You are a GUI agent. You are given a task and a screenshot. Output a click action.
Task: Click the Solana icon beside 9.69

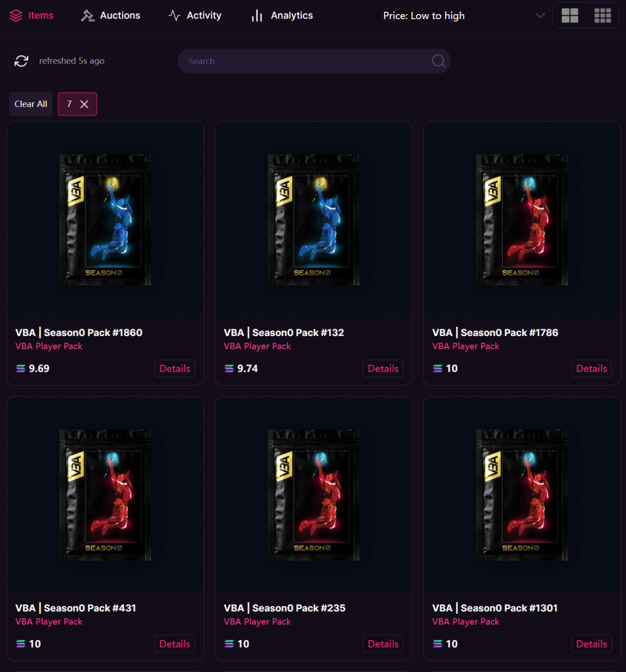tap(21, 368)
